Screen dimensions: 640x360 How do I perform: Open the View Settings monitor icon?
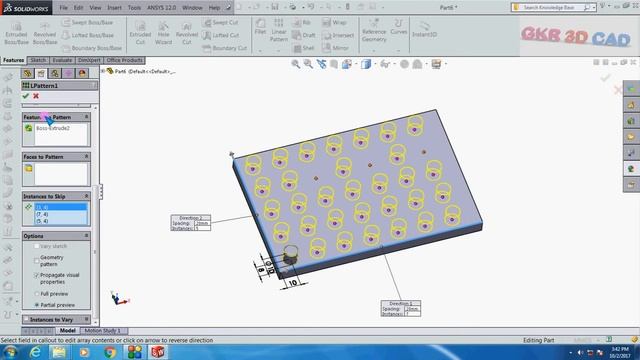(x=436, y=64)
